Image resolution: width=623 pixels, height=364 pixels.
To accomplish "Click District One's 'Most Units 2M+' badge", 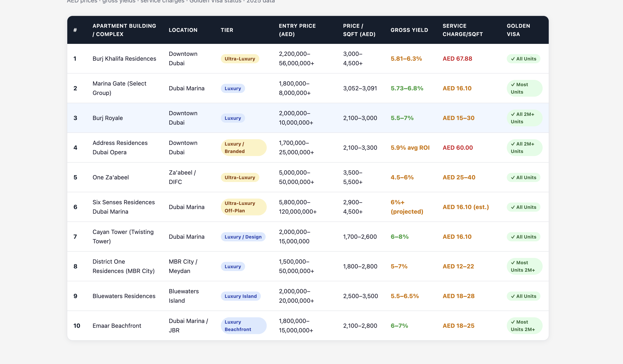I will [x=524, y=266].
